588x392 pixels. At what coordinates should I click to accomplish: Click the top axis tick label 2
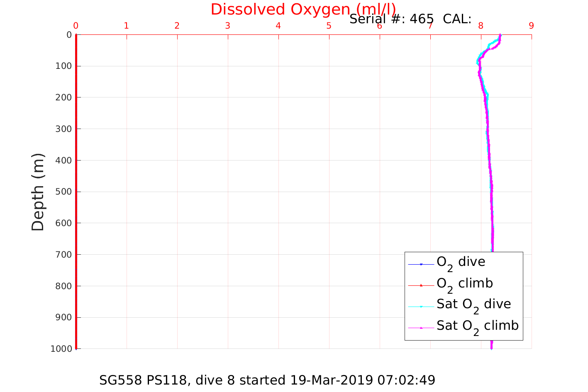click(x=177, y=26)
